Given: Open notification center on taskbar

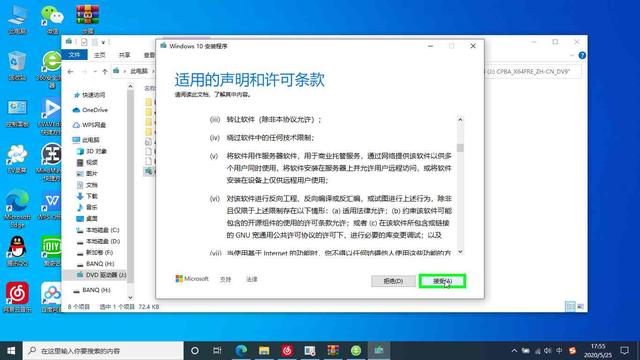Looking at the screenshot, I should pos(624,351).
